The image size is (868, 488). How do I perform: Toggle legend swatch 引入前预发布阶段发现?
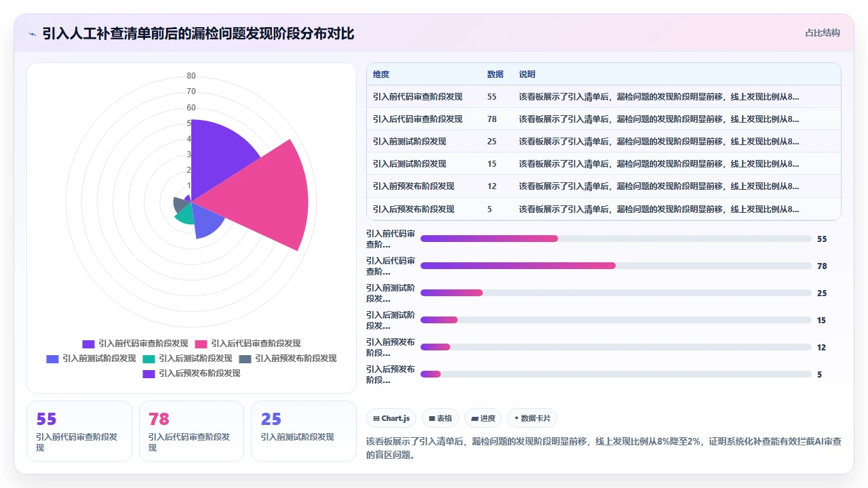coord(245,359)
